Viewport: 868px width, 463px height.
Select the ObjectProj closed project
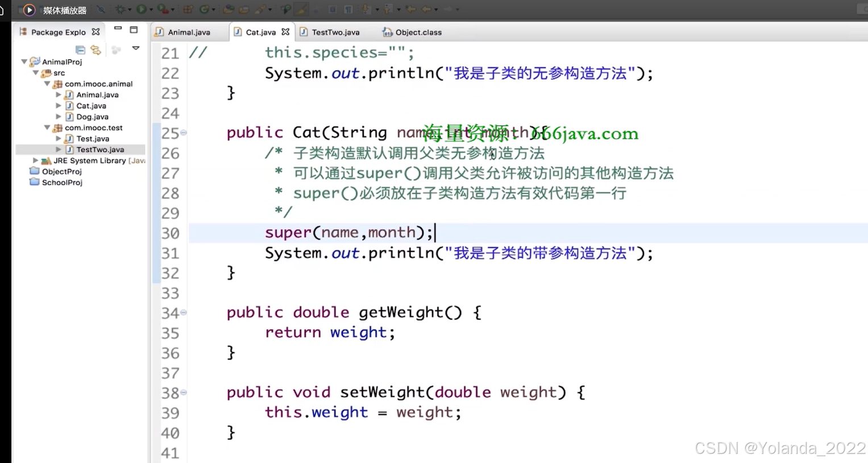point(61,171)
